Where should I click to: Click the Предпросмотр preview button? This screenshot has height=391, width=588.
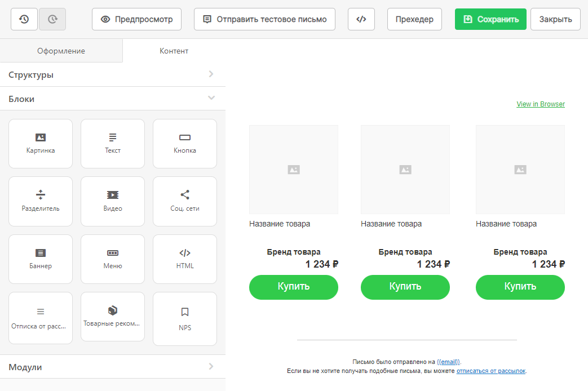(137, 19)
